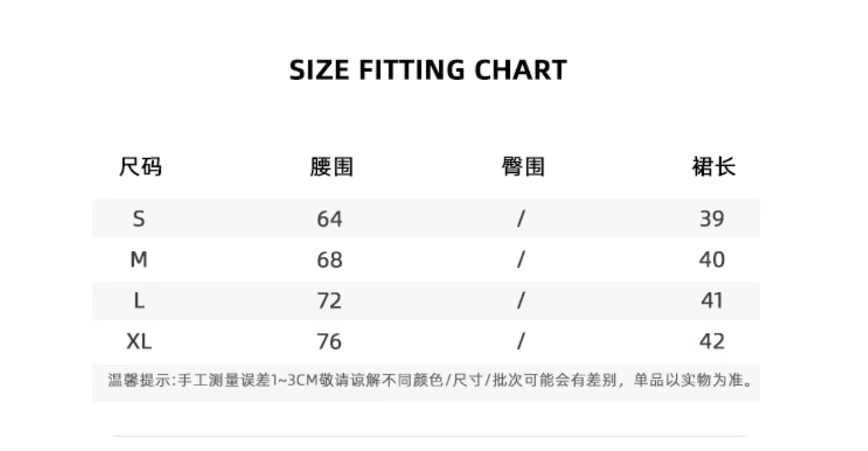868x451 pixels.
Task: Select skirt length value 40
Action: [x=712, y=260]
